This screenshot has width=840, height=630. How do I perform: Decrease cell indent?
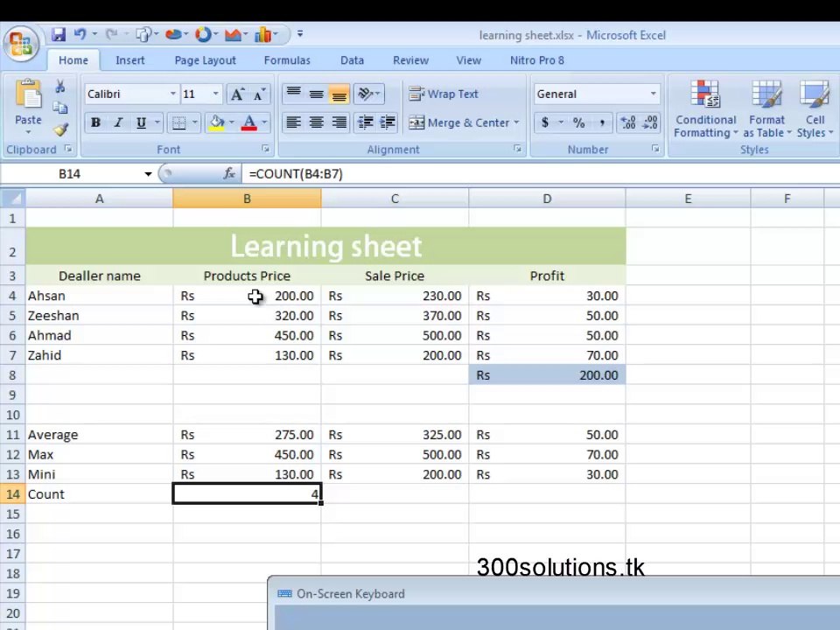click(366, 122)
